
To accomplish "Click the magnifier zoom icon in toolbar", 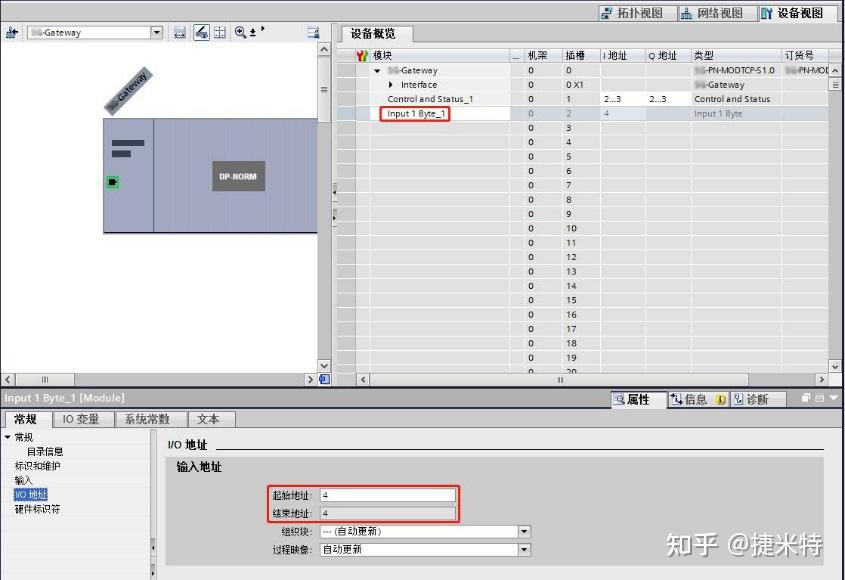I will pyautogui.click(x=240, y=33).
